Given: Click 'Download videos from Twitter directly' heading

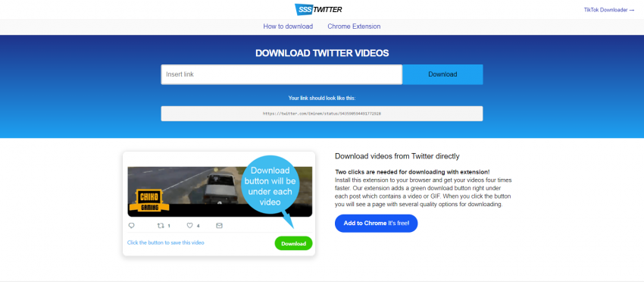Looking at the screenshot, I should [x=397, y=156].
